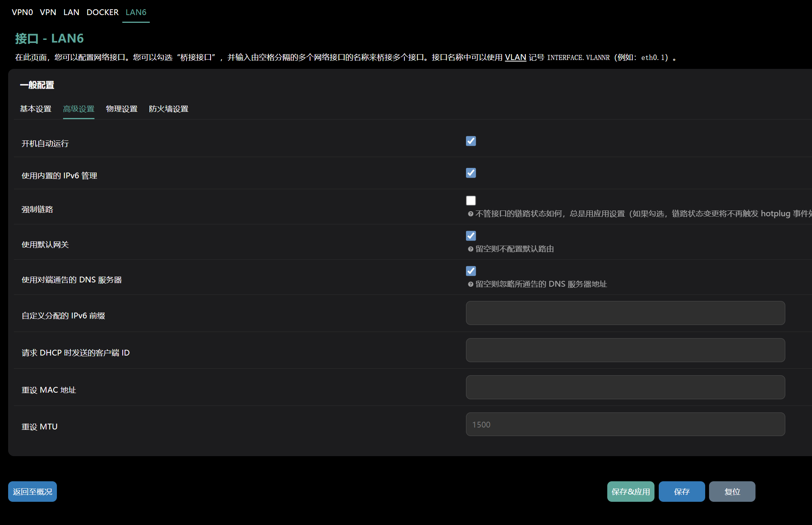Select the VPN0 interface tab

pyautogui.click(x=22, y=12)
